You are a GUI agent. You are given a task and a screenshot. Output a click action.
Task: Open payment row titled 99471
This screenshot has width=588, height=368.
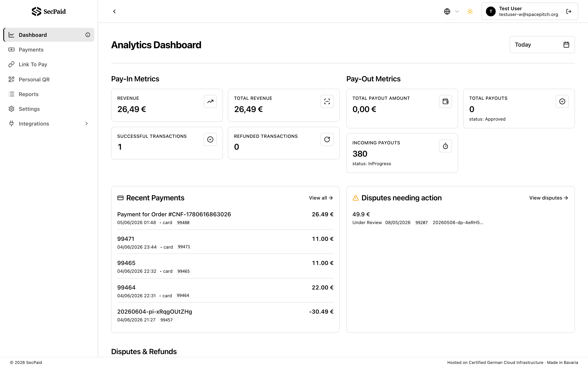225,242
